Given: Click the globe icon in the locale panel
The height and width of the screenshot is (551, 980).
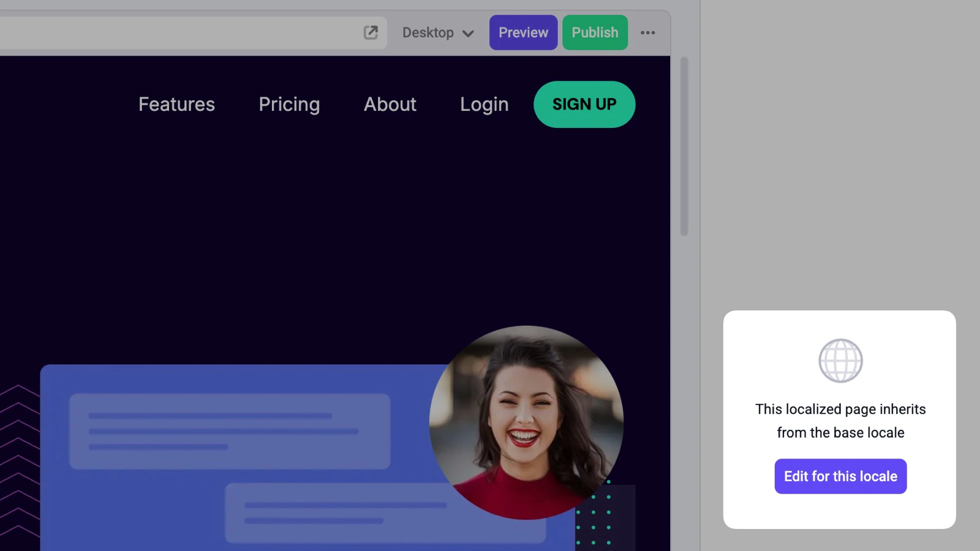Looking at the screenshot, I should coord(840,360).
